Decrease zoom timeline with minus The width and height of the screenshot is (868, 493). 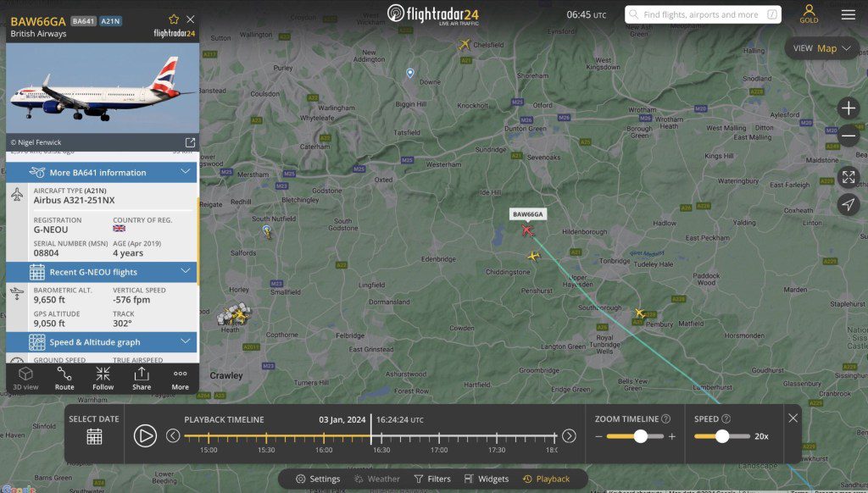[x=598, y=436]
